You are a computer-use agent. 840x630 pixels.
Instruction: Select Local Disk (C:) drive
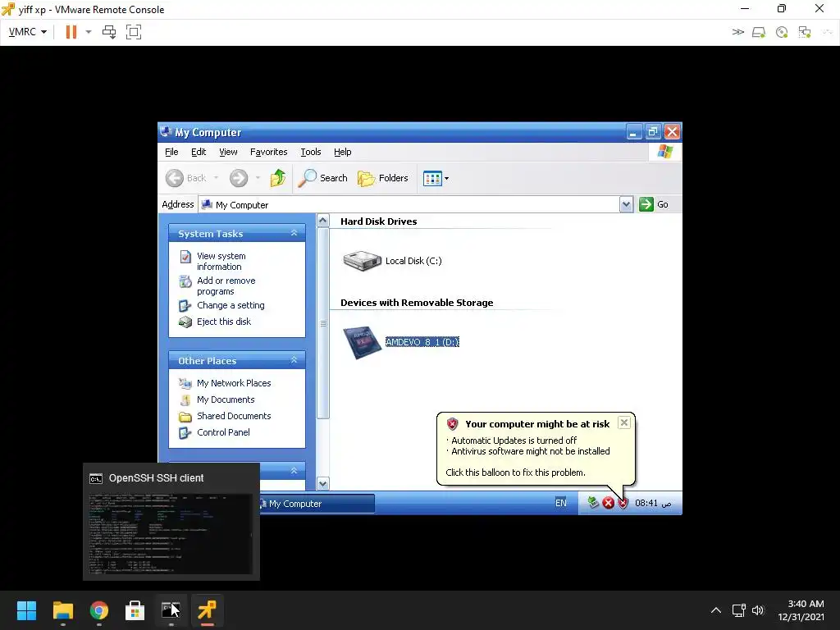[x=393, y=261]
